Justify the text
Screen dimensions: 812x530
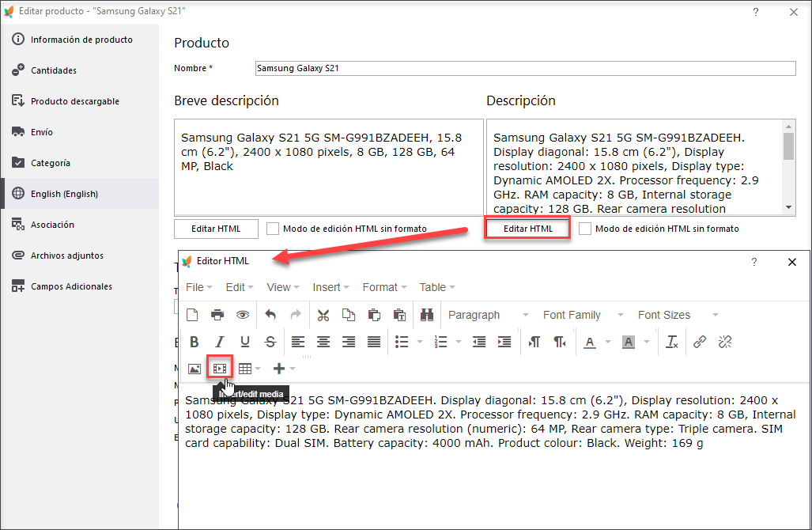tap(374, 342)
